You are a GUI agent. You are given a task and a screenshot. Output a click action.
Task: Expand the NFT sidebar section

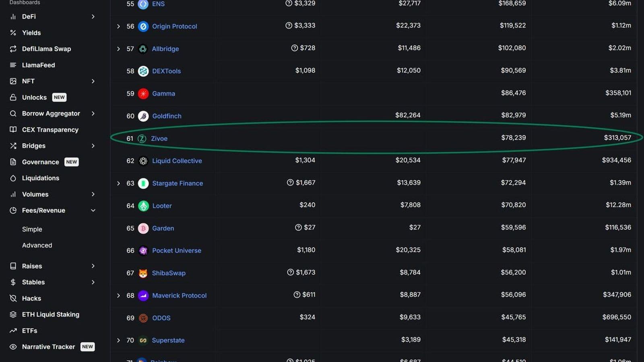pos(93,81)
